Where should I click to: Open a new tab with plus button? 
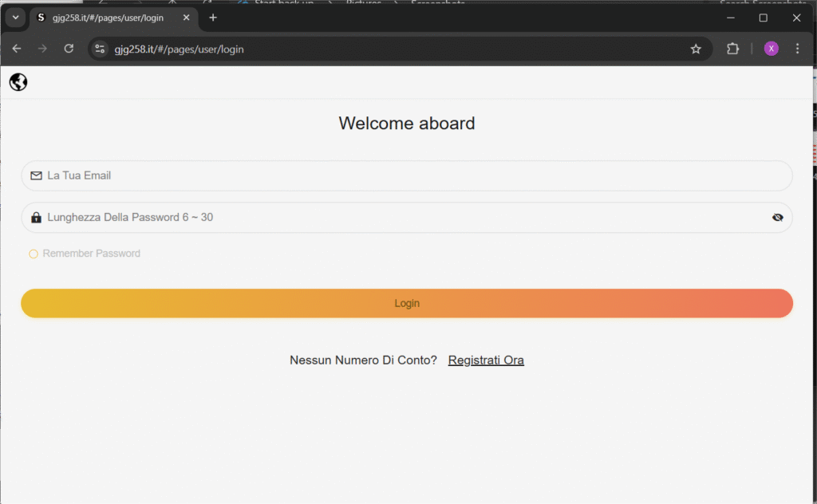(x=213, y=18)
